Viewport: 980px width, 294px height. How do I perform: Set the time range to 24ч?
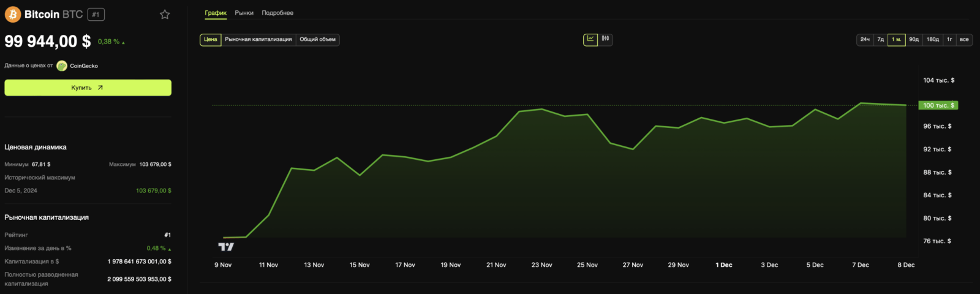pos(865,40)
